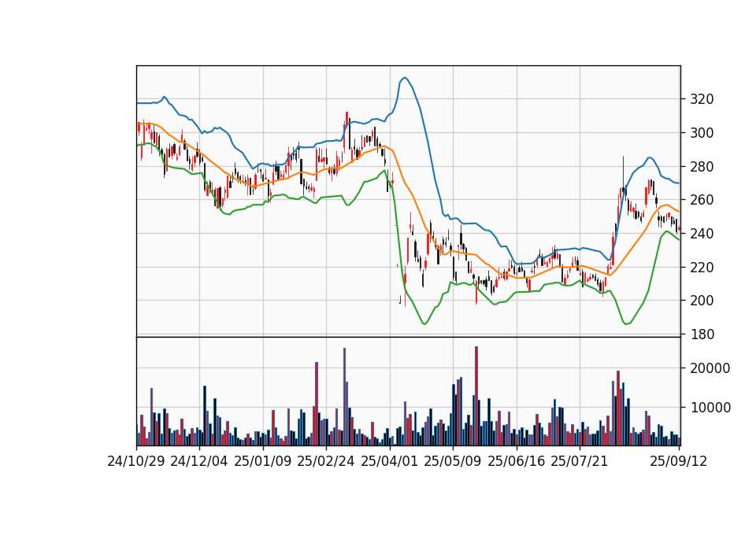Click the 25/05/09 date label
Image resolution: width=756 pixels, height=543 pixels.
coord(453,461)
